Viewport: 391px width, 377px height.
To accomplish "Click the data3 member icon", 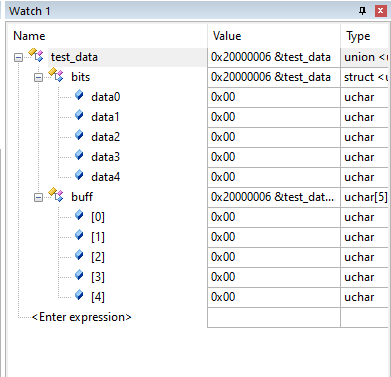I will [x=79, y=155].
